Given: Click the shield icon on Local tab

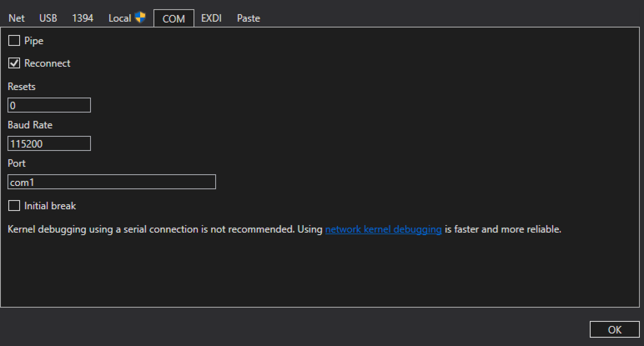Looking at the screenshot, I should tap(140, 18).
